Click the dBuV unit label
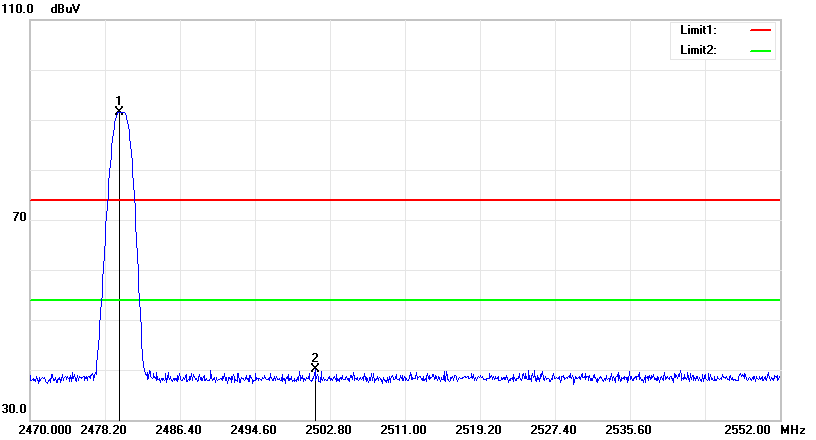The height and width of the screenshot is (440, 816). (66, 9)
